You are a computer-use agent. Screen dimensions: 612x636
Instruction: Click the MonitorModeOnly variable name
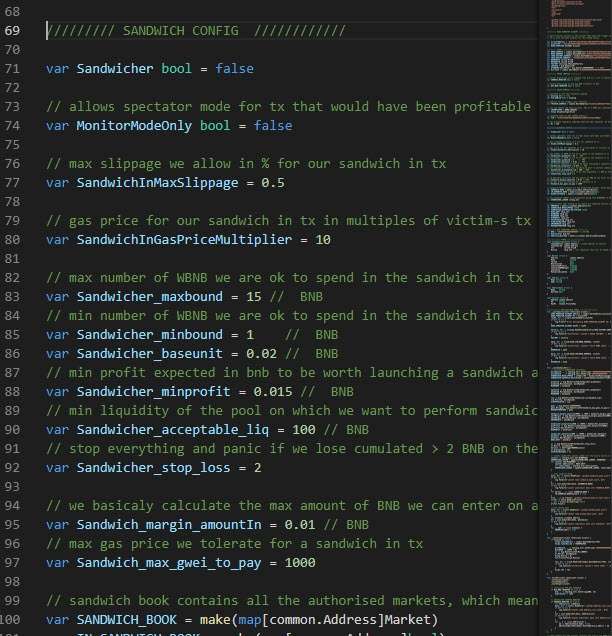pyautogui.click(x=134, y=126)
